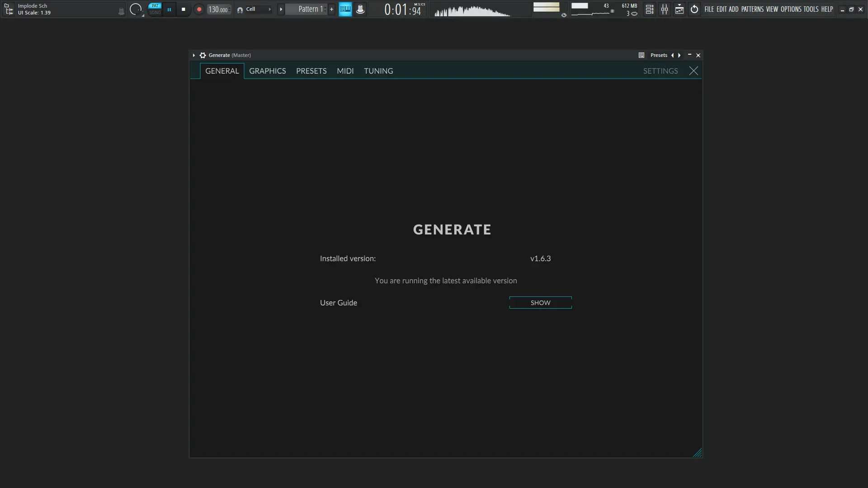Toggle the output meter eye icon
The width and height of the screenshot is (868, 488).
click(x=564, y=15)
